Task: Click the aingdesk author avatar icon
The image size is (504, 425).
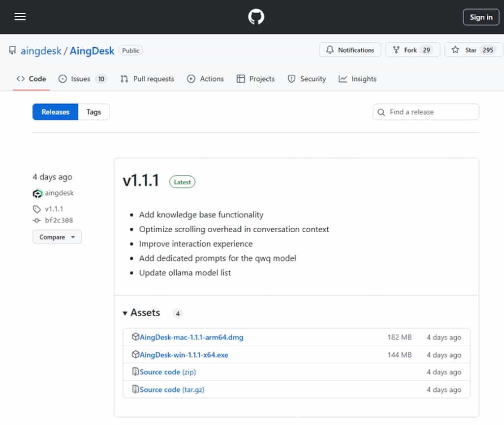Action: 37,193
